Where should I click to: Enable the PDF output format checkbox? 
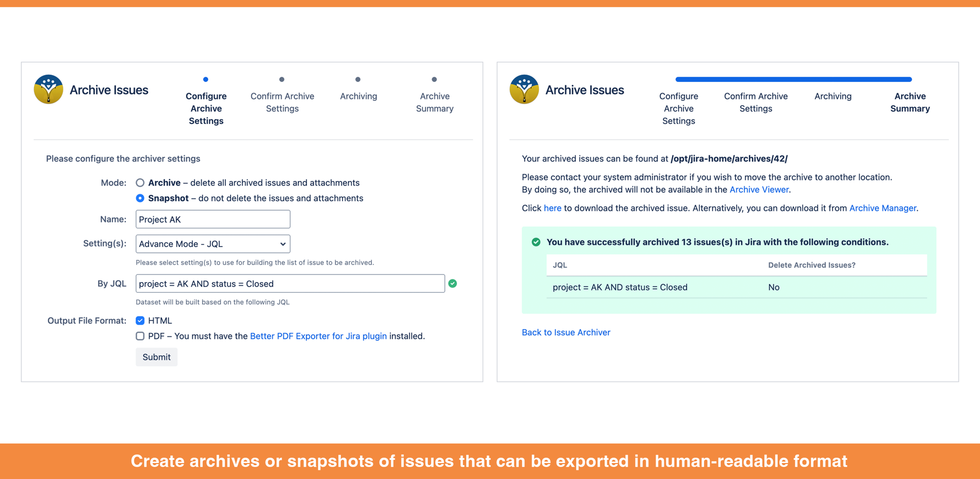(140, 336)
